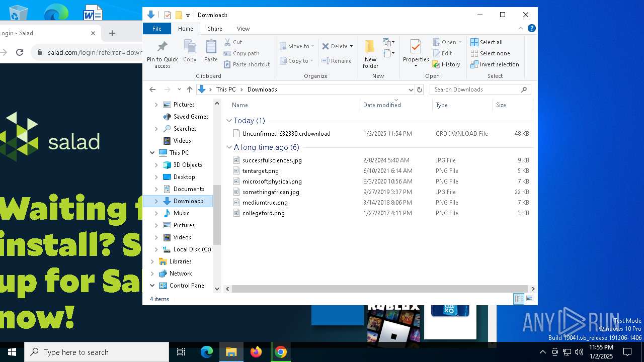Click quick access Properties checkmark icon in title bar
Viewport: 644px width, 362px height.
point(168,15)
